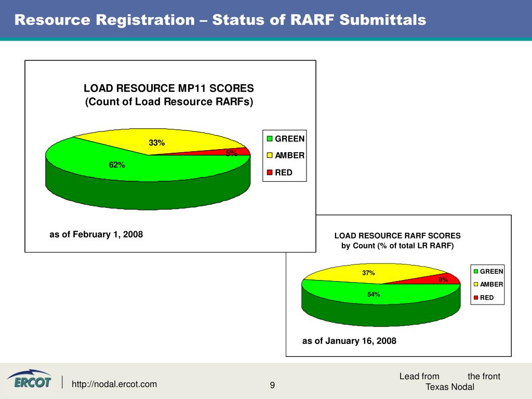Click the 'as of February 1, 2008' caption
Screen dimensions: 532x399
[x=96, y=234]
